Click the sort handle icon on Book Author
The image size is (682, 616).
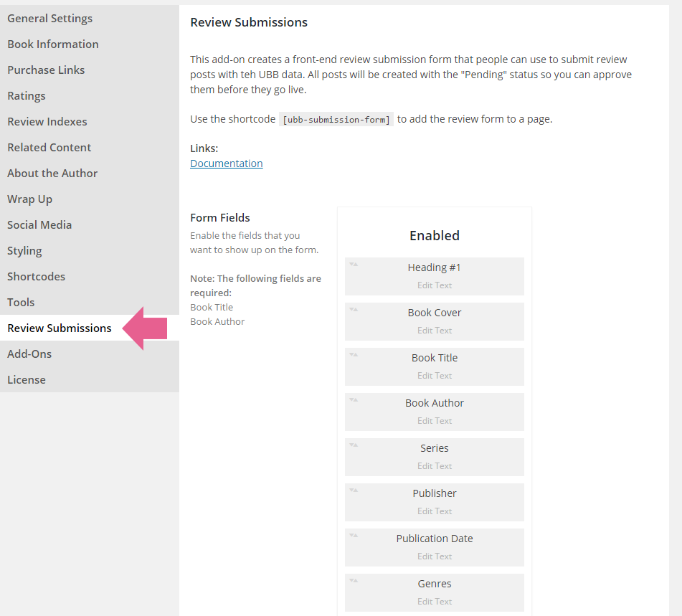(354, 400)
